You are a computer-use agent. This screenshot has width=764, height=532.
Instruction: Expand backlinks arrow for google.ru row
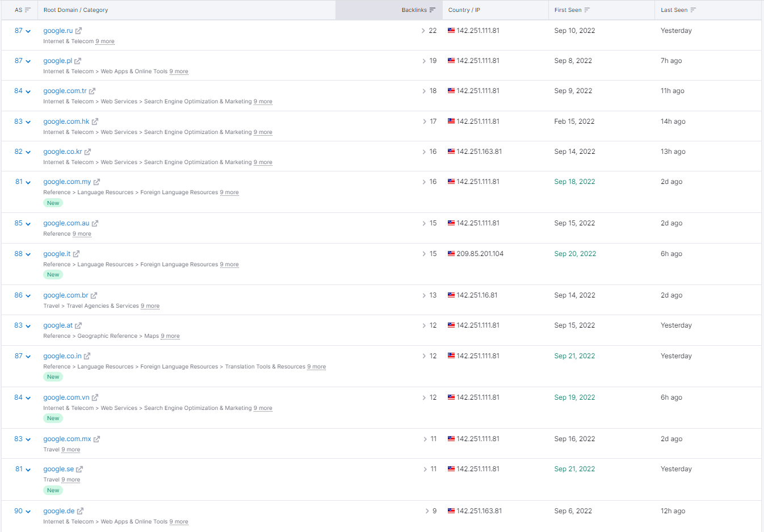click(x=423, y=31)
